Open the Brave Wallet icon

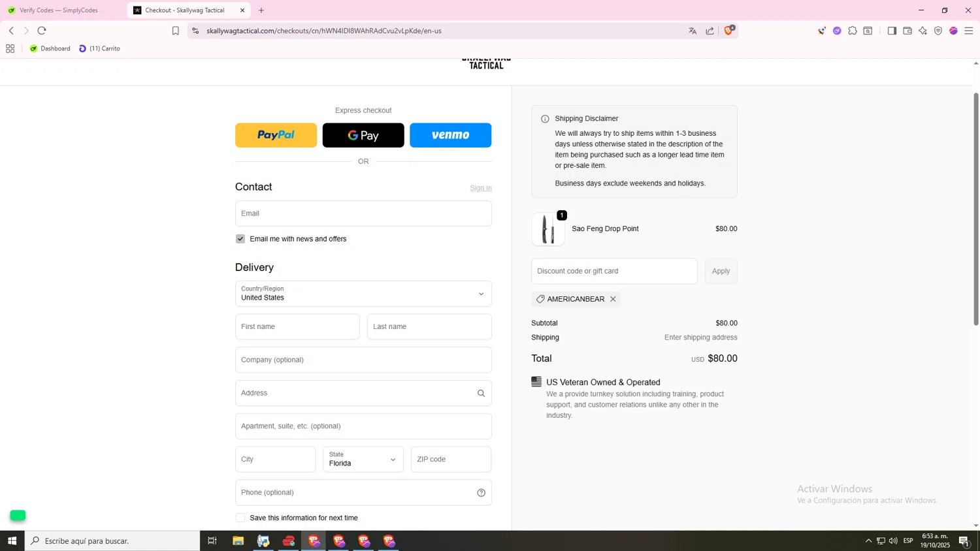[x=907, y=31]
